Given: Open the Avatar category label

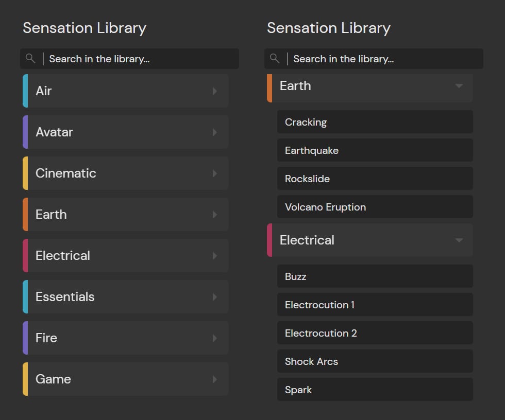Looking at the screenshot, I should (x=54, y=132).
